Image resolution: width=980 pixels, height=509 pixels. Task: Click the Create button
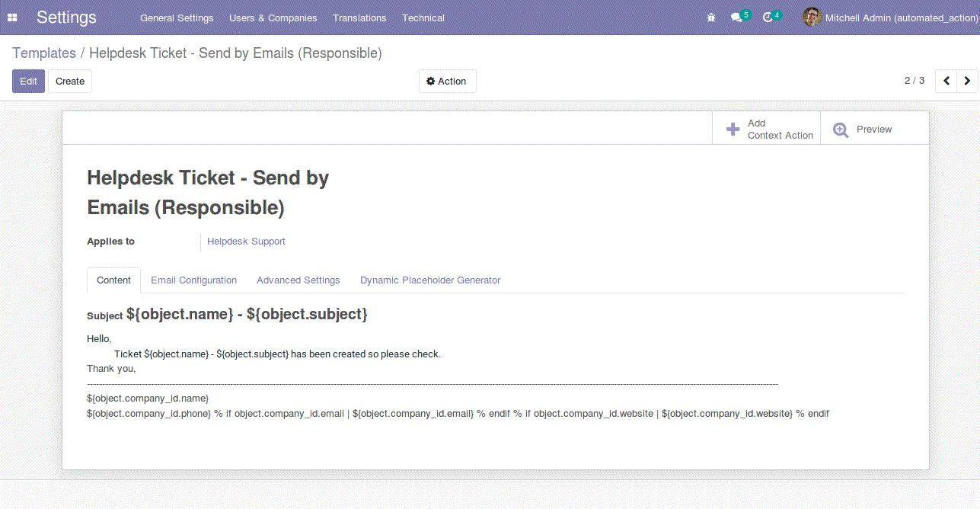coord(70,82)
